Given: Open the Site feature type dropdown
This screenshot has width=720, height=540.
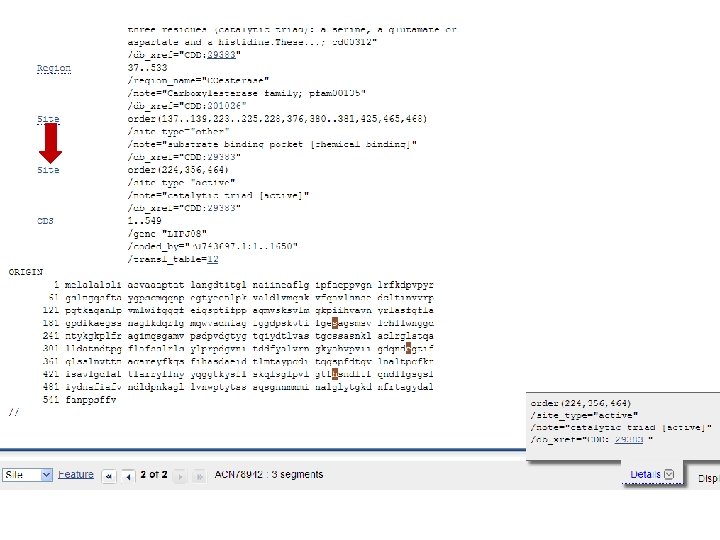Looking at the screenshot, I should 27,475.
